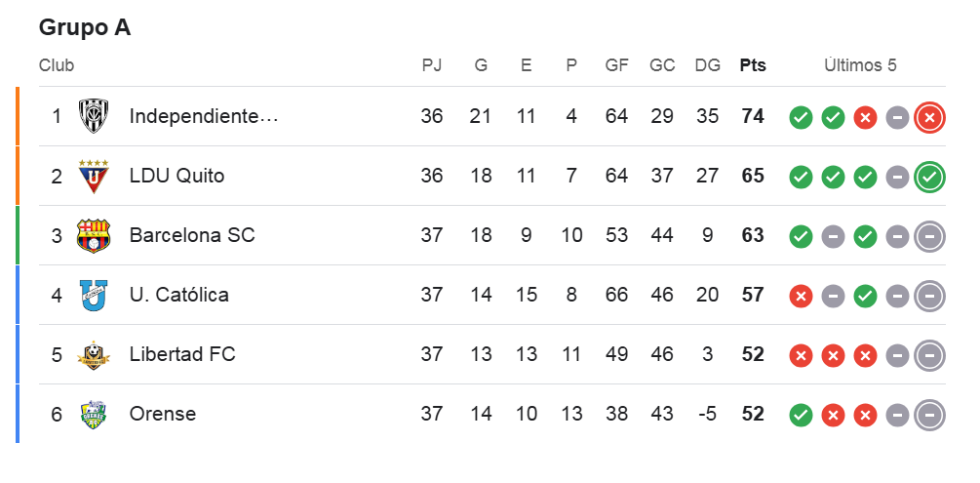Click U. Católica's first red loss icon

pyautogui.click(x=801, y=297)
